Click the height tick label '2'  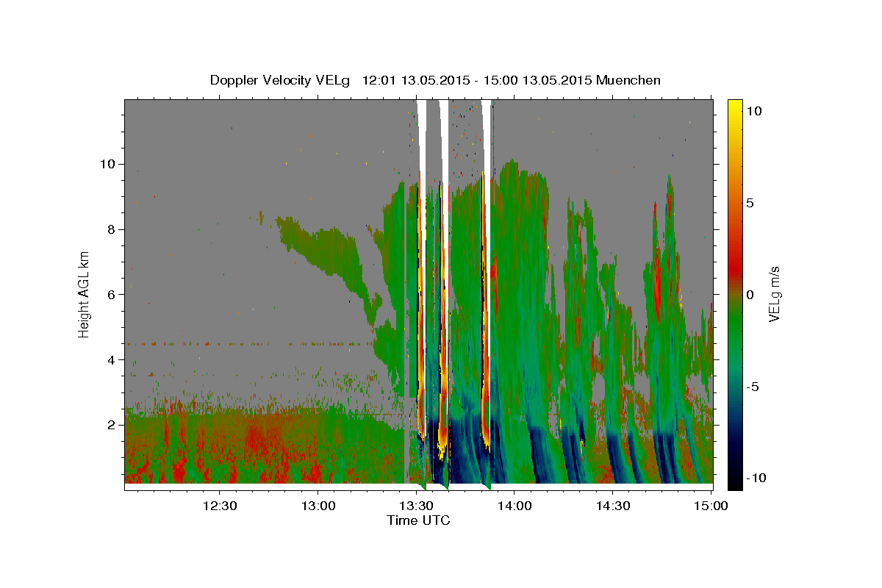[110, 425]
